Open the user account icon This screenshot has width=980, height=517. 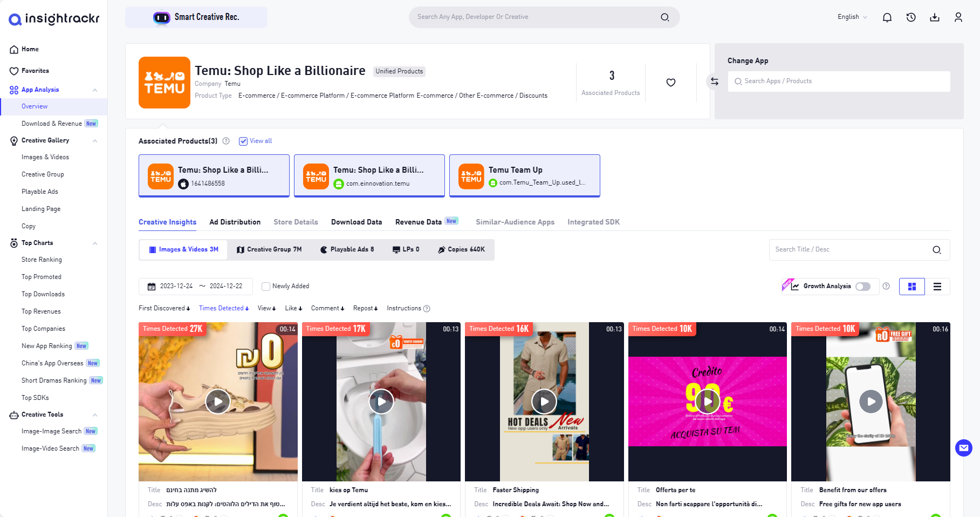pos(958,17)
